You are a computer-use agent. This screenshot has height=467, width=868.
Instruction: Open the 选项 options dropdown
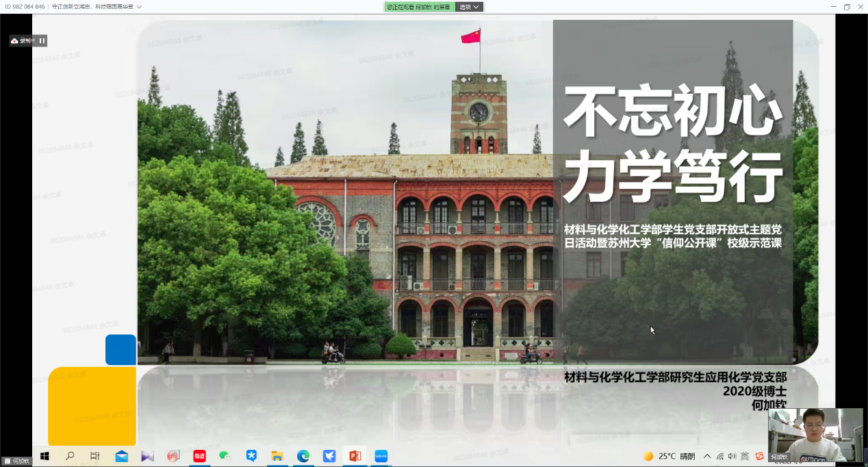[x=469, y=7]
